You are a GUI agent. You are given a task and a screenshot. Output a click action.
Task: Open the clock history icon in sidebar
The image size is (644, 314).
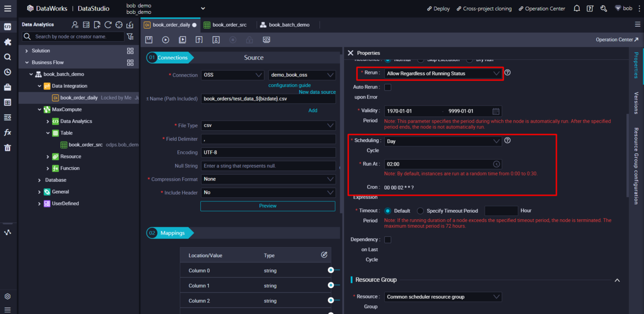pos(8,72)
